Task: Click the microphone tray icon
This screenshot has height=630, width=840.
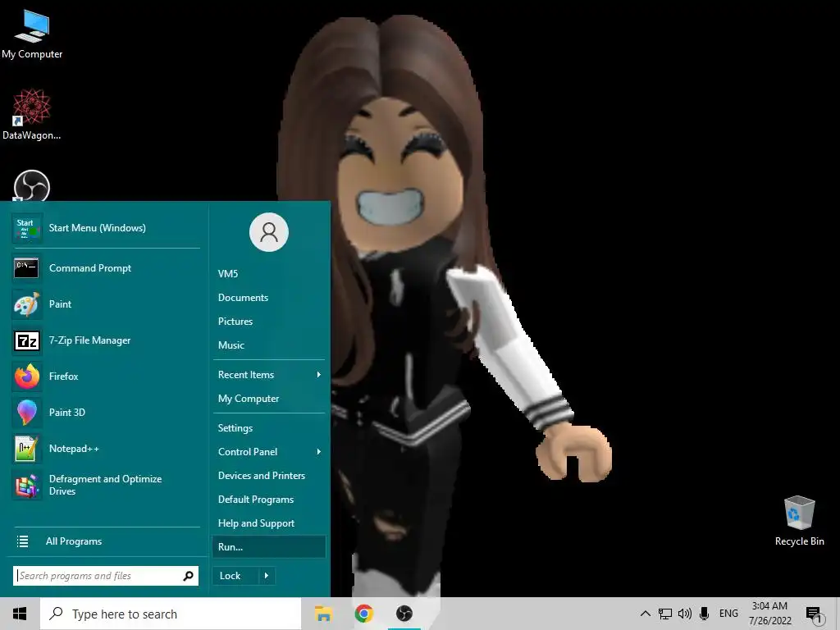Action: click(x=705, y=614)
